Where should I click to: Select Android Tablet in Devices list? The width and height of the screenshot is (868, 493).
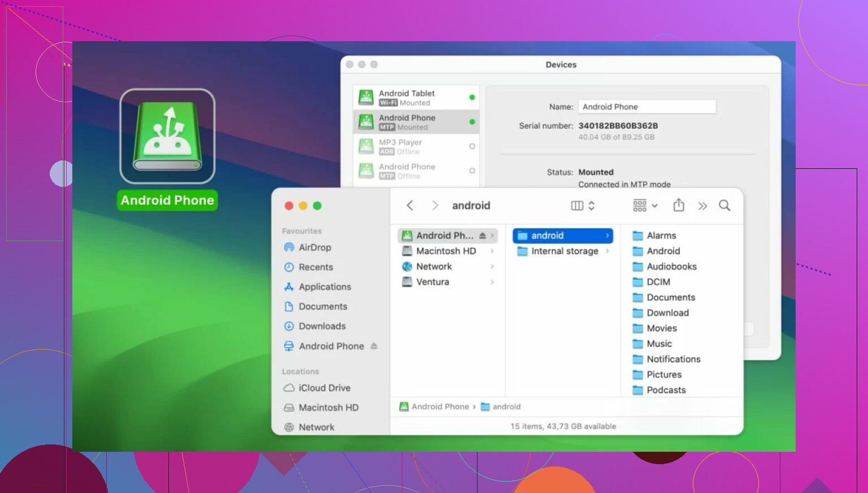416,97
